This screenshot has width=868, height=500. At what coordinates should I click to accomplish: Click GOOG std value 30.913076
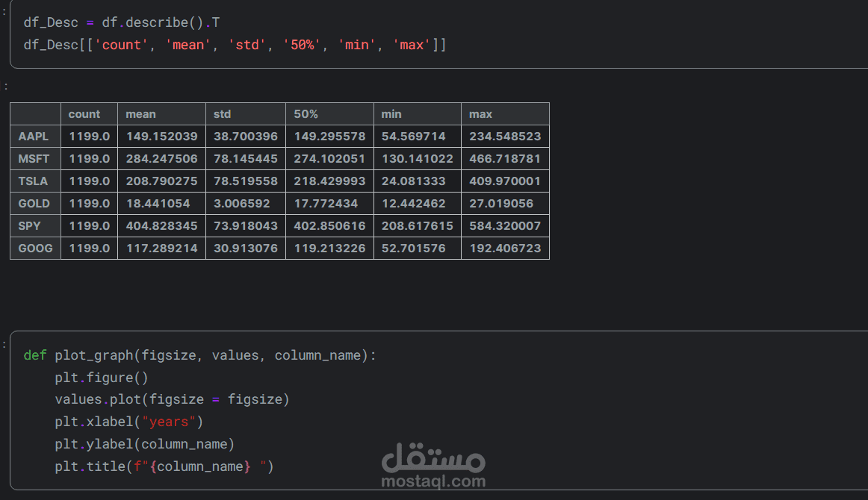coord(246,249)
